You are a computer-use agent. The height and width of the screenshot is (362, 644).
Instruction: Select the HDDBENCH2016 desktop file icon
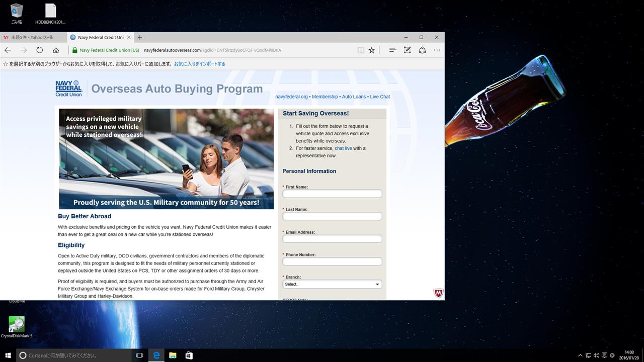click(x=50, y=14)
